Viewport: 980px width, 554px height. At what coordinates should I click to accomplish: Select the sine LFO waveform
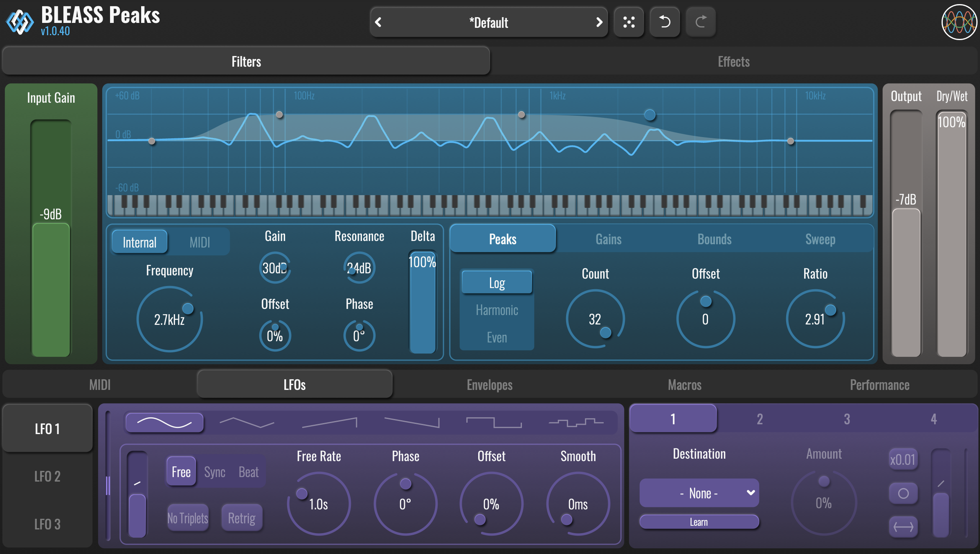tap(164, 423)
